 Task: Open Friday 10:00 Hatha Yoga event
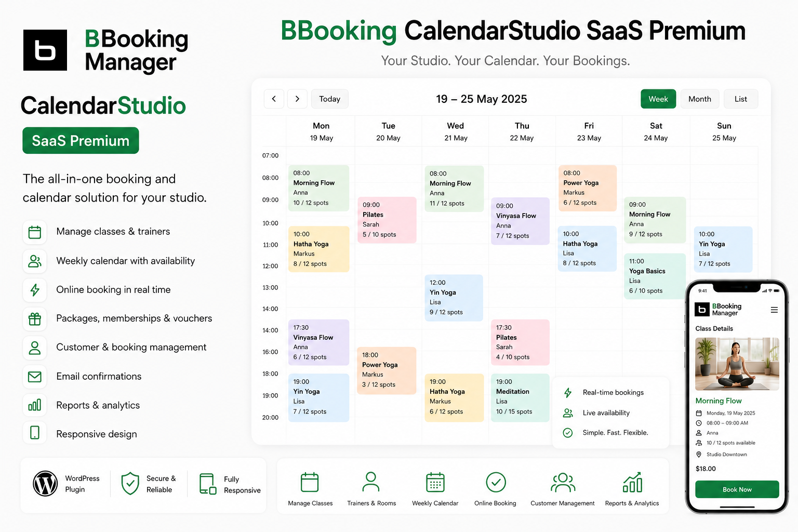(x=587, y=249)
